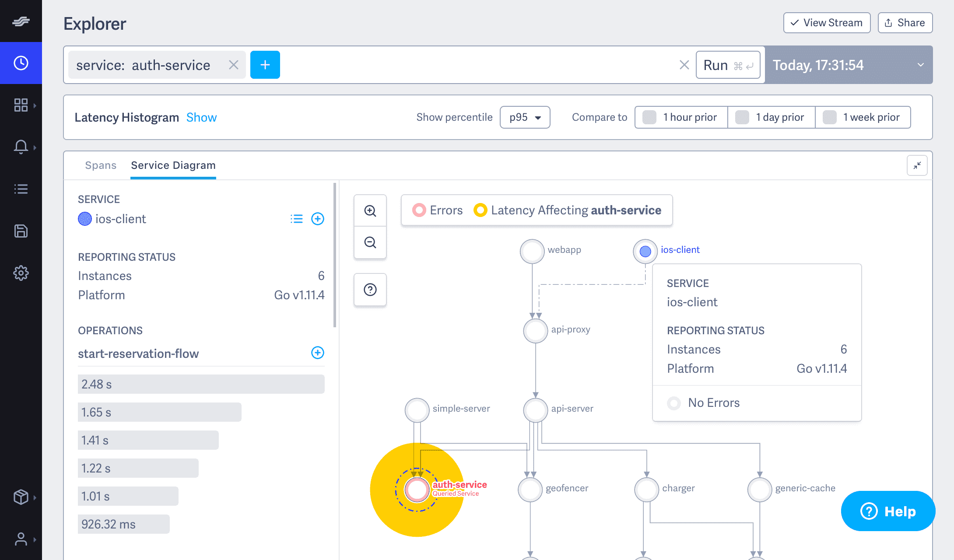Screen dimensions: 954x560
Task: Open the diagram help question mark icon
Action: [x=370, y=289]
